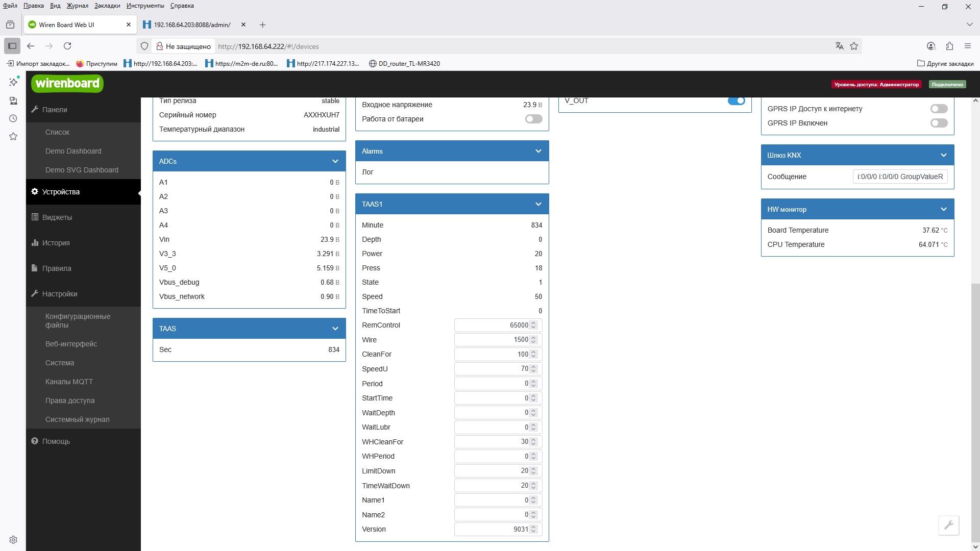Image resolution: width=980 pixels, height=551 pixels.
Task: Click the wrench edit icon at bottom right
Action: point(948,525)
